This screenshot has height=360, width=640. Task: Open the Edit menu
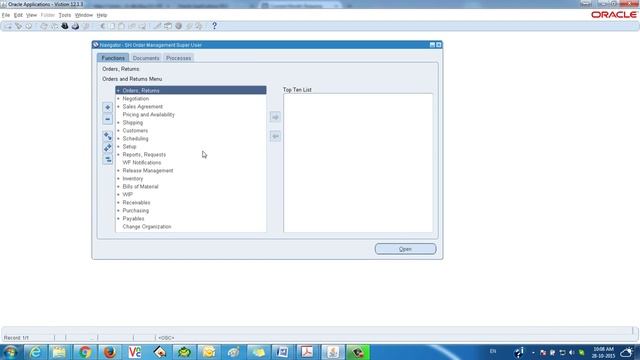point(18,15)
